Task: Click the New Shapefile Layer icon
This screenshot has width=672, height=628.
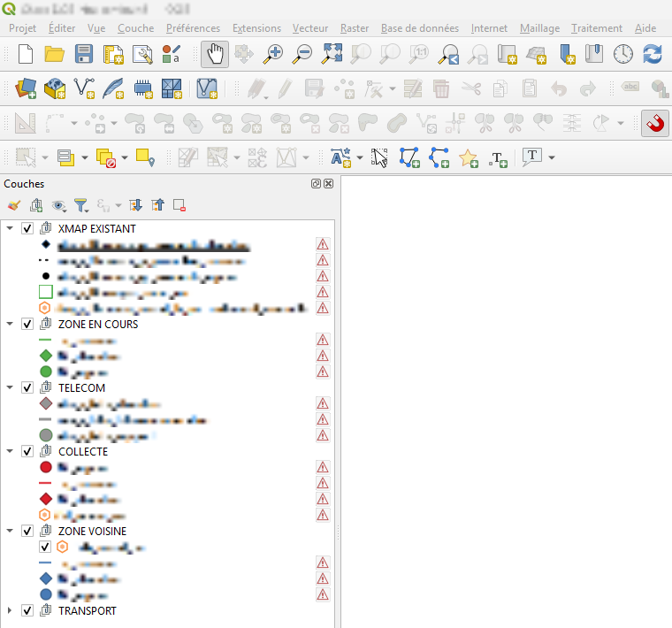Action: click(x=84, y=88)
